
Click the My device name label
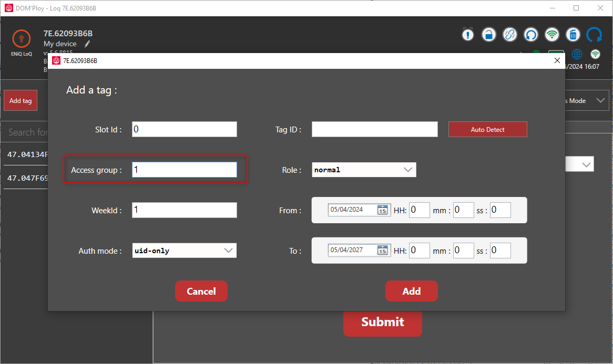point(60,44)
